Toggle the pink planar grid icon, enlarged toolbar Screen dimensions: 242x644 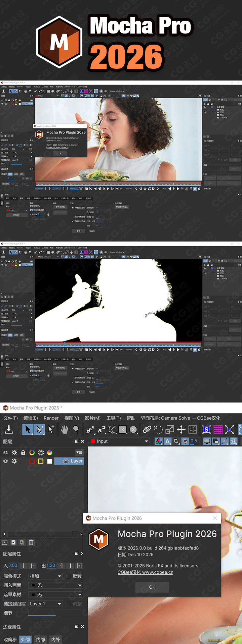click(218, 429)
